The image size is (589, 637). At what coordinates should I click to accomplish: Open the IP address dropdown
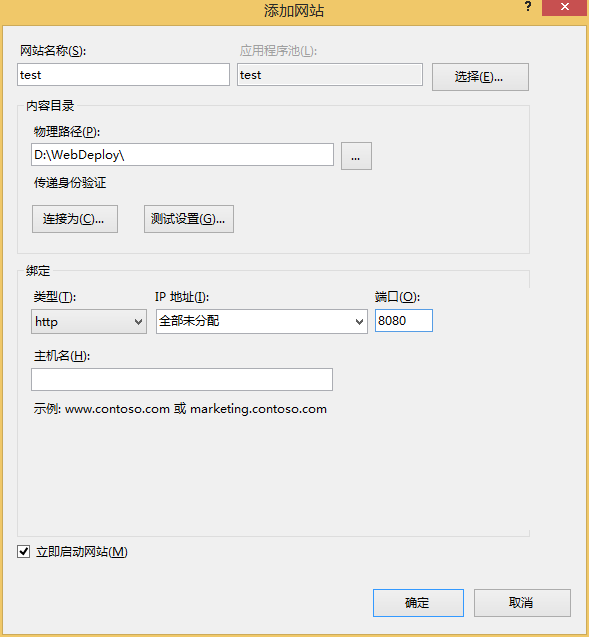(262, 322)
